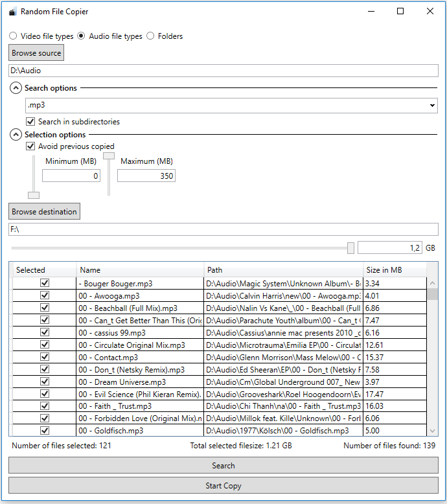Uncheck the cassius 99.mp3 row checkbox
This screenshot has width=447, height=504.
[x=45, y=332]
